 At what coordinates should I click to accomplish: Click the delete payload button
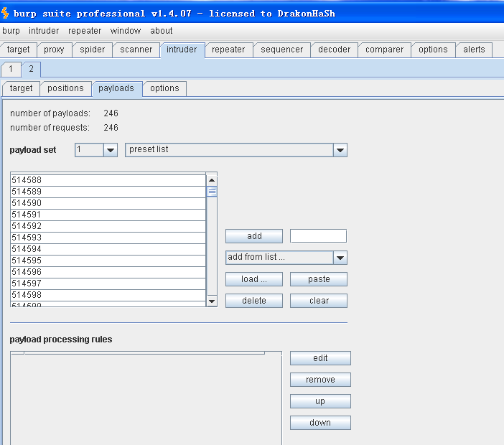tap(254, 301)
